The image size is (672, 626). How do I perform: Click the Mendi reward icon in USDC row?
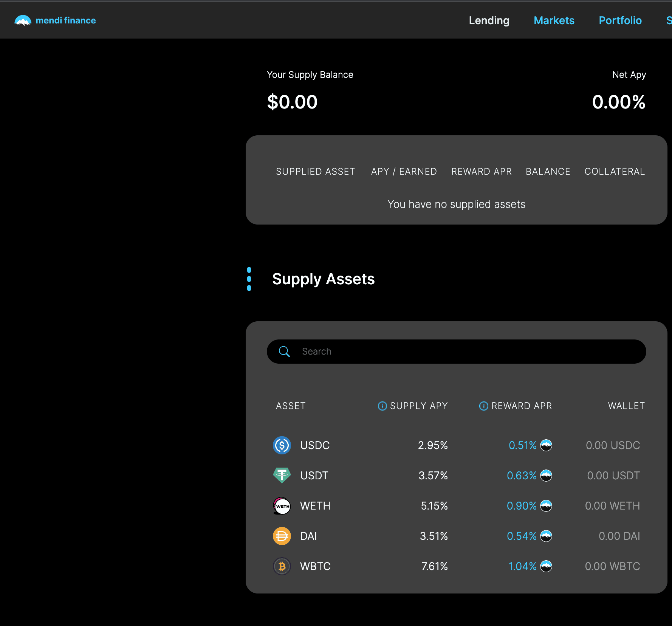546,445
